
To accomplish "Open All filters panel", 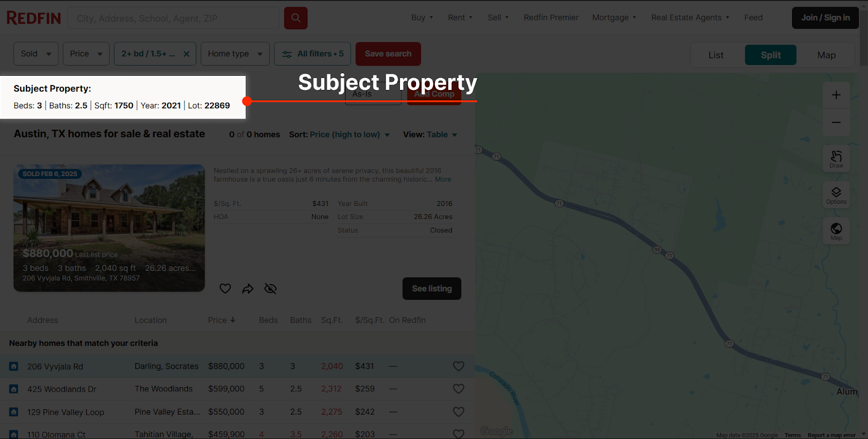I will click(312, 54).
